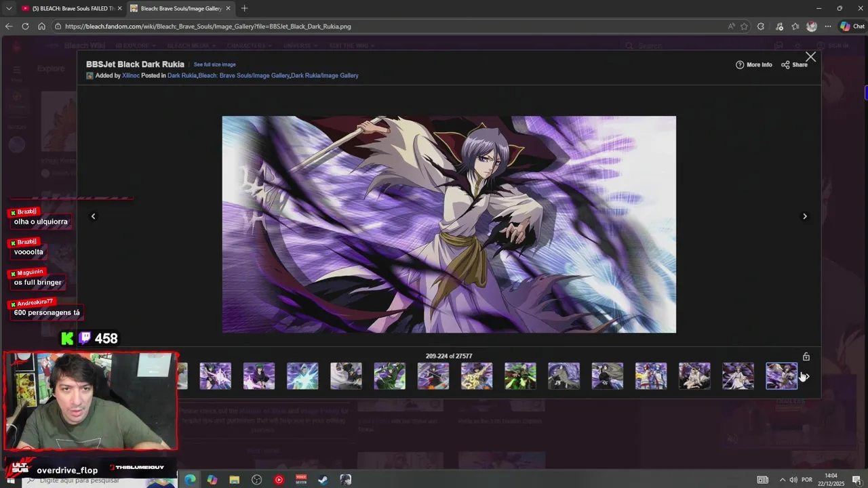Open the Windows Start menu

tap(10, 480)
